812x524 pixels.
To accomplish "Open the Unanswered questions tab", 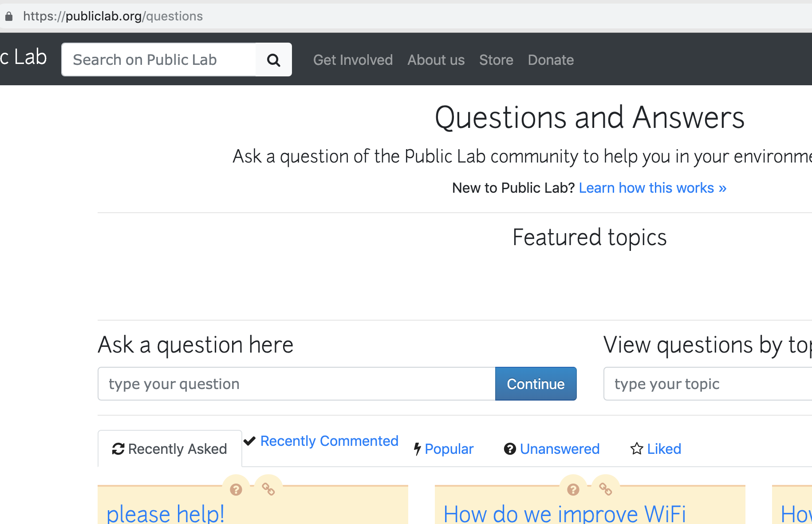I will pos(560,449).
